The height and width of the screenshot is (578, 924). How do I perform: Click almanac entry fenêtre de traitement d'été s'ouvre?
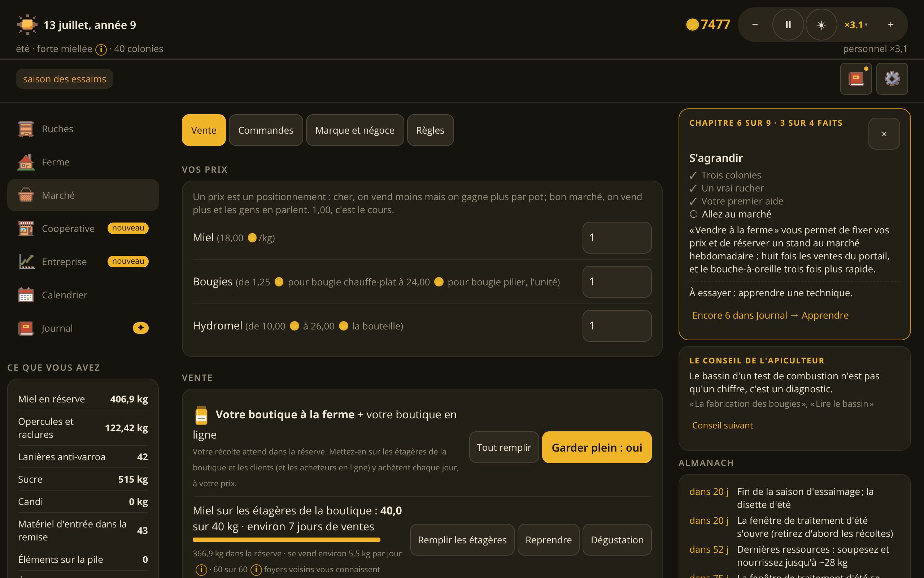coord(794,527)
